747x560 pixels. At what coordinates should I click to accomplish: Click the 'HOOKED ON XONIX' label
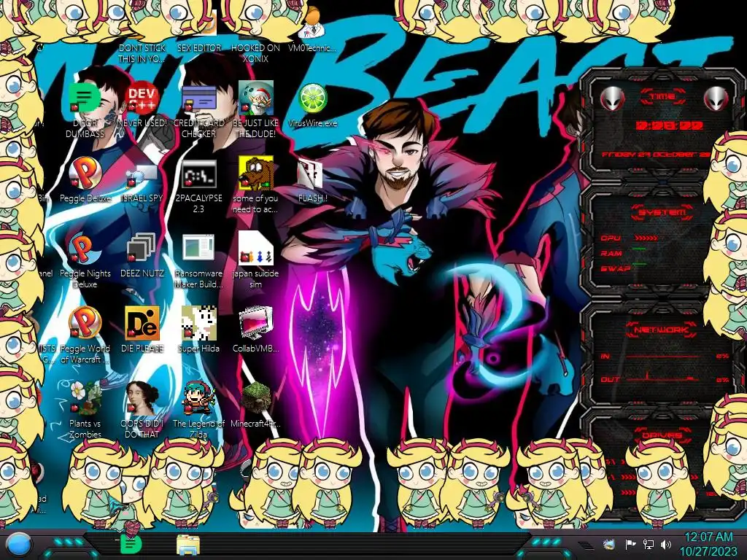(255, 53)
